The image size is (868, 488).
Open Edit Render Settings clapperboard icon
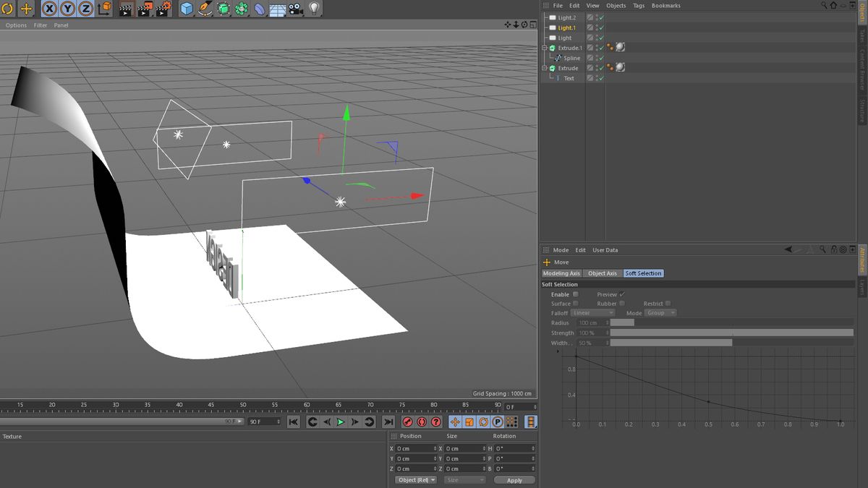coord(163,9)
